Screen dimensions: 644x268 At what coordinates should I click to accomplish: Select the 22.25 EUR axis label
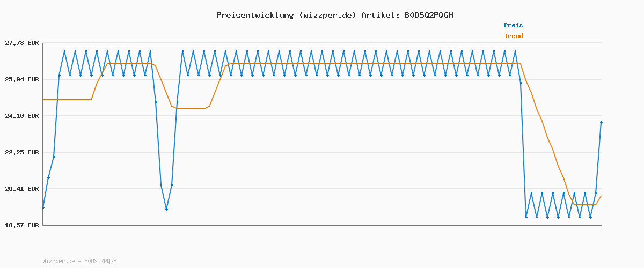click(22, 152)
